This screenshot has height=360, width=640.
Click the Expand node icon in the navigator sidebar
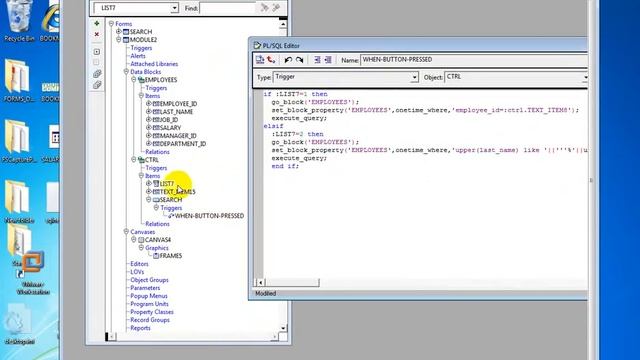[x=97, y=52]
